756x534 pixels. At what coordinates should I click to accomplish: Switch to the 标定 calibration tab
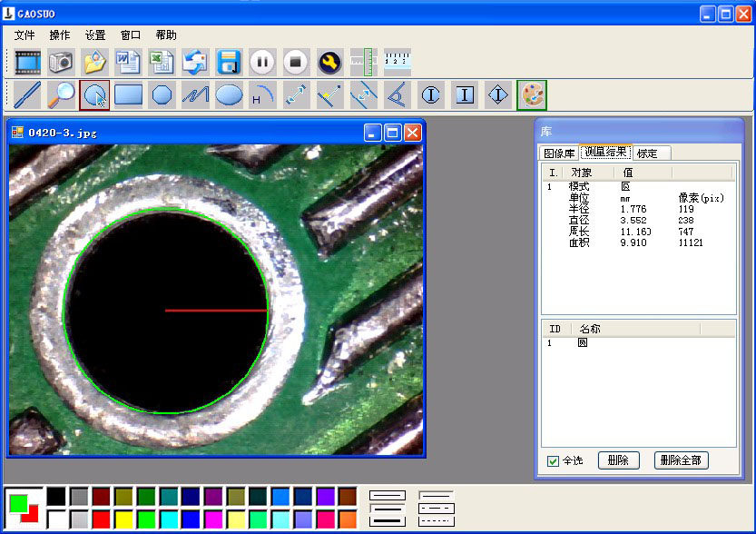647,153
